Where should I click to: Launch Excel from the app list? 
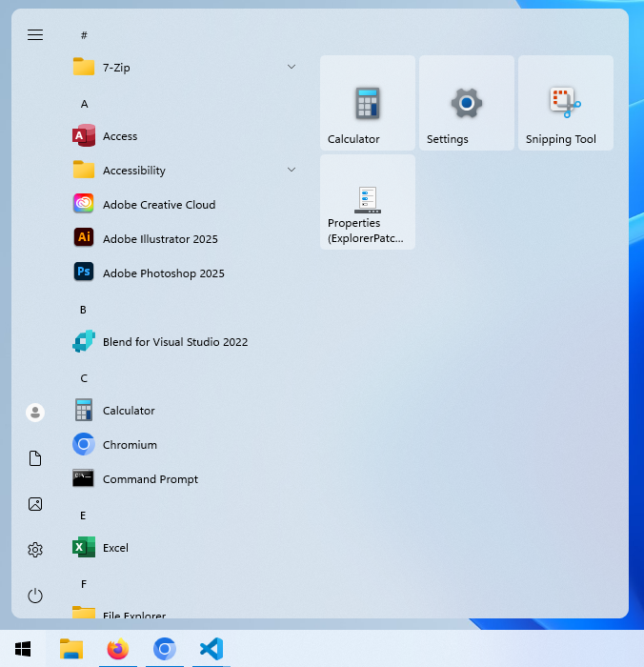tap(185, 548)
